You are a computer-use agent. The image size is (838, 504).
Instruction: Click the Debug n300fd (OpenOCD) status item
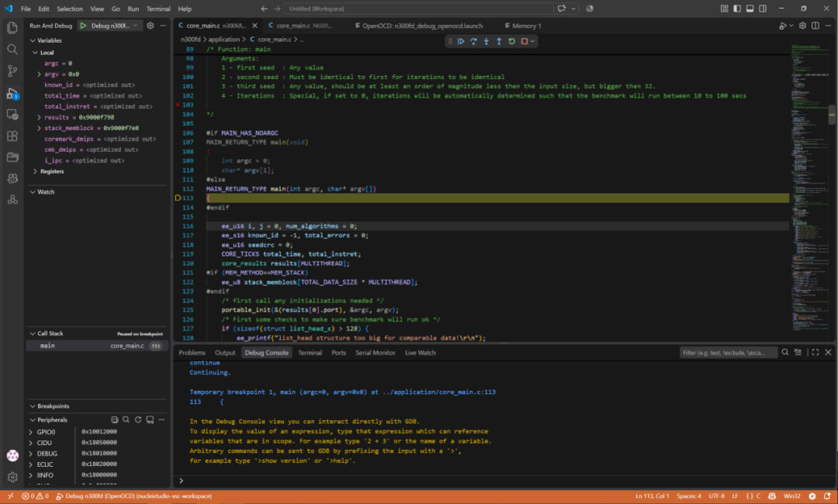tap(134, 496)
